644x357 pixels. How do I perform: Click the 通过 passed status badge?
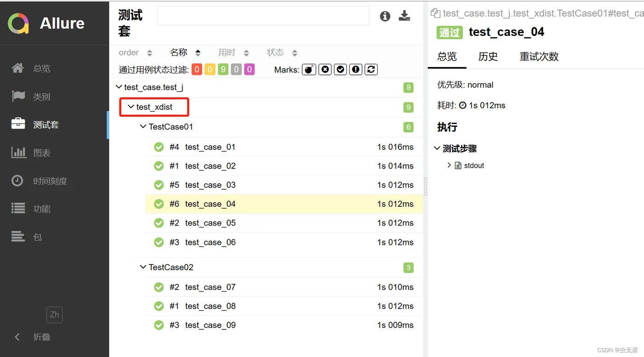[449, 32]
